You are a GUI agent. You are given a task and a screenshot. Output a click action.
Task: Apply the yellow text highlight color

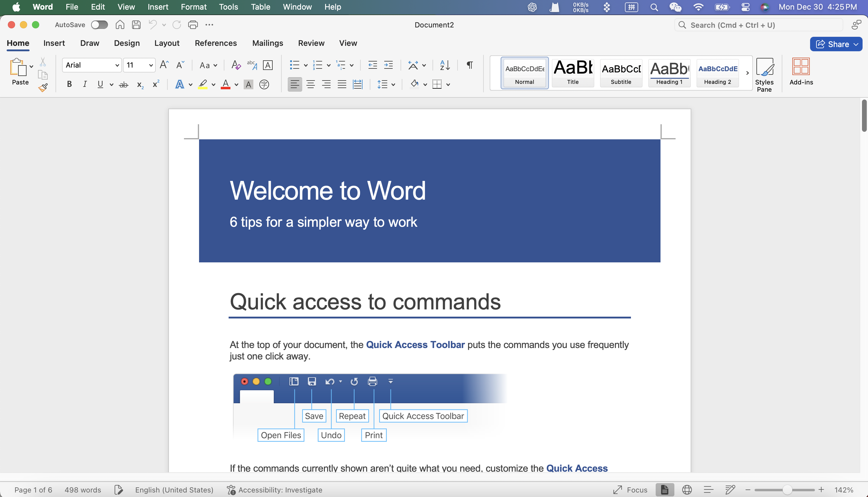203,84
